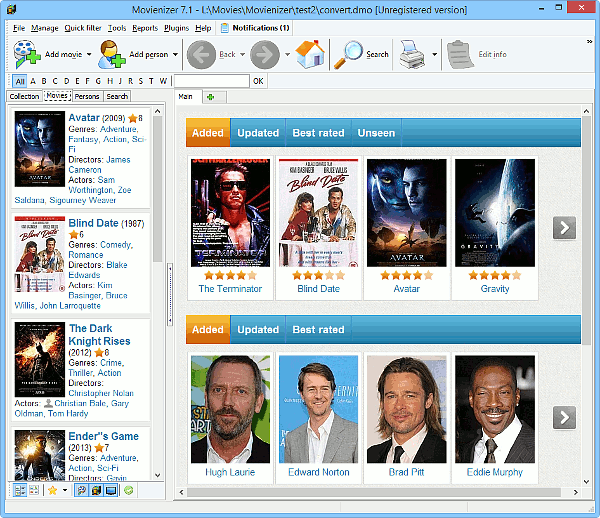Select the All letter filter
600x518 pixels.
(x=20, y=81)
